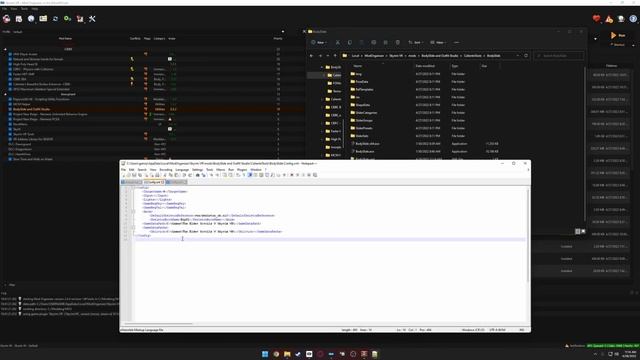The width and height of the screenshot is (640, 360).
Task: Click Install Mod from archive icon
Action: [x=19, y=19]
